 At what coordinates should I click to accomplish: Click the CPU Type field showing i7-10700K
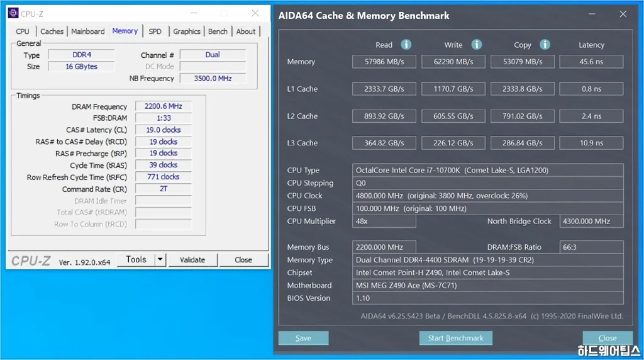(488, 170)
